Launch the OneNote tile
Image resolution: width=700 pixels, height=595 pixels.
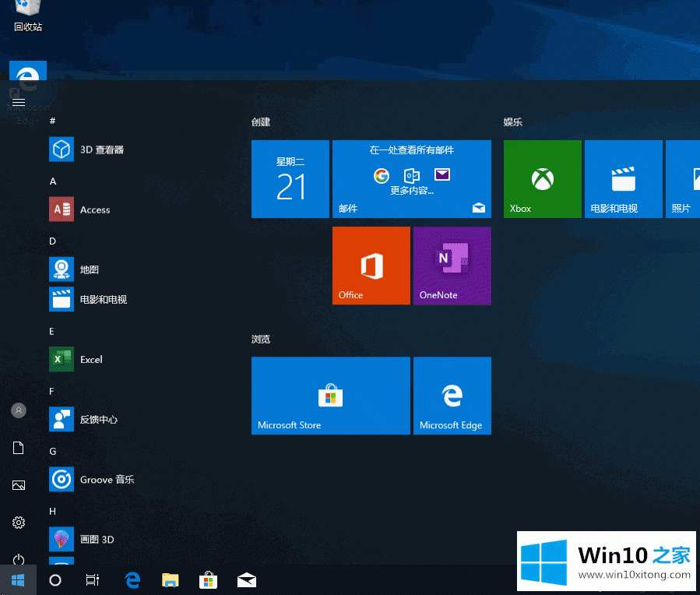(452, 266)
